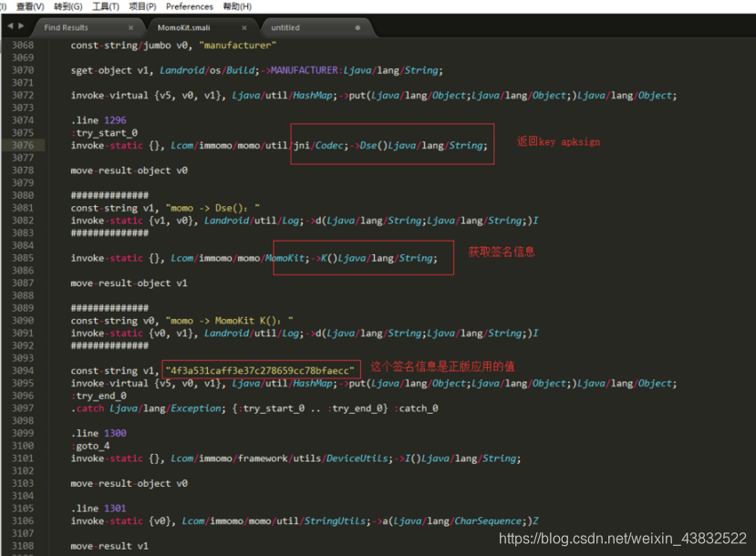Click the StringUtils;->a call
The image size is (756, 556).
[x=347, y=521]
